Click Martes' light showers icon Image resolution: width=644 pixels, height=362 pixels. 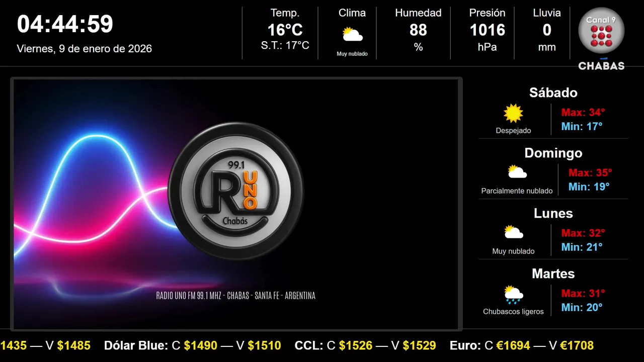click(514, 295)
